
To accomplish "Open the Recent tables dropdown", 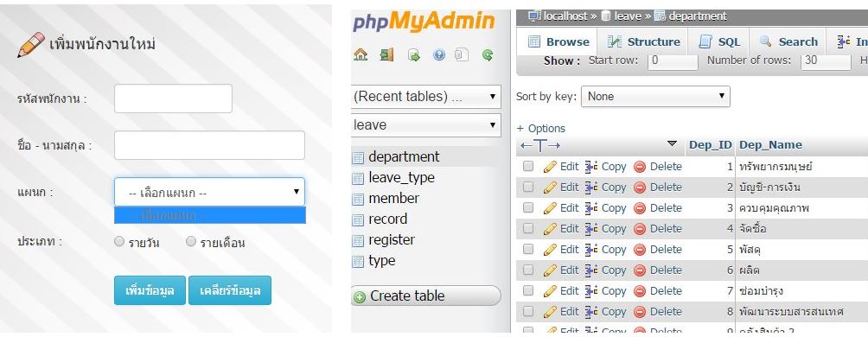I will [x=426, y=96].
